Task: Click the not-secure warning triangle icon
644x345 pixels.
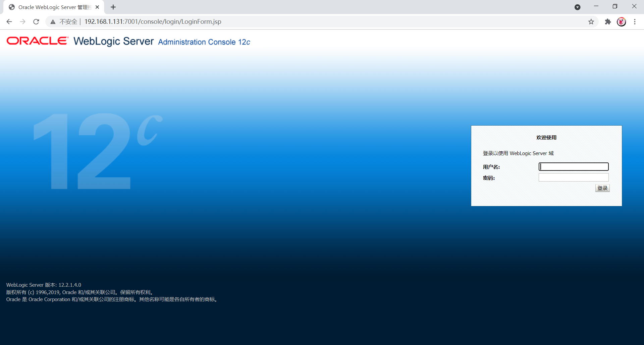Action: tap(53, 22)
